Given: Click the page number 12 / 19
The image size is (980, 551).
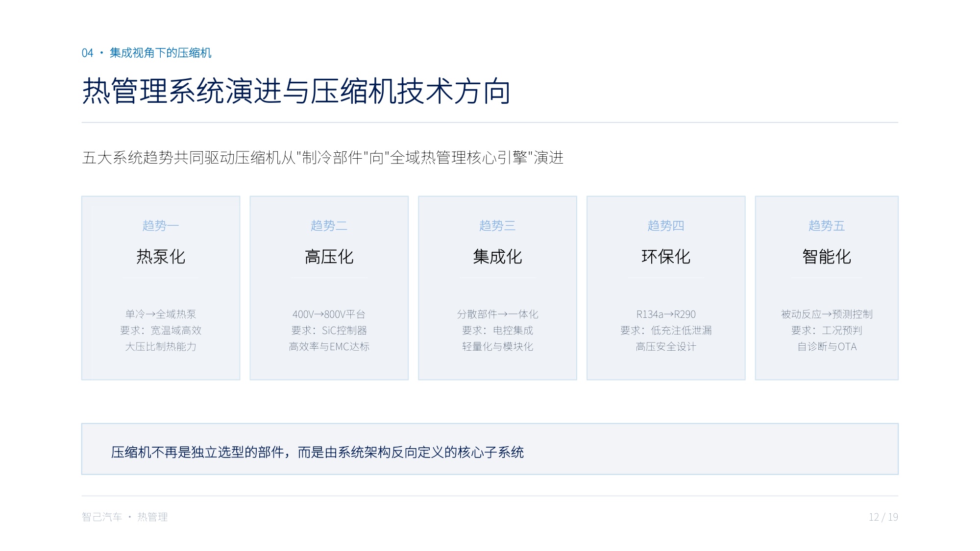Looking at the screenshot, I should click(883, 517).
